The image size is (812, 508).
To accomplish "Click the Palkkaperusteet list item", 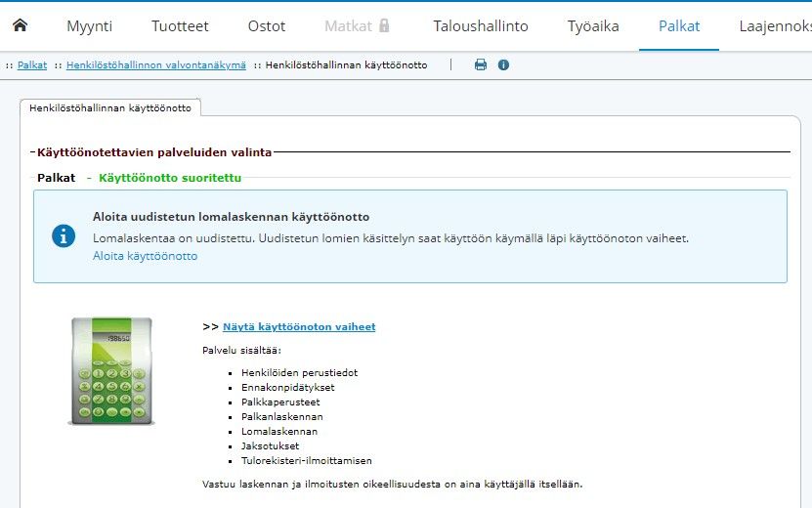I will 280,402.
